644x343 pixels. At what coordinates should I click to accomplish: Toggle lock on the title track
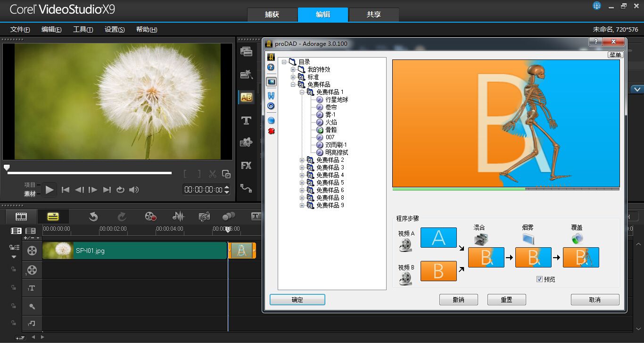[14, 287]
